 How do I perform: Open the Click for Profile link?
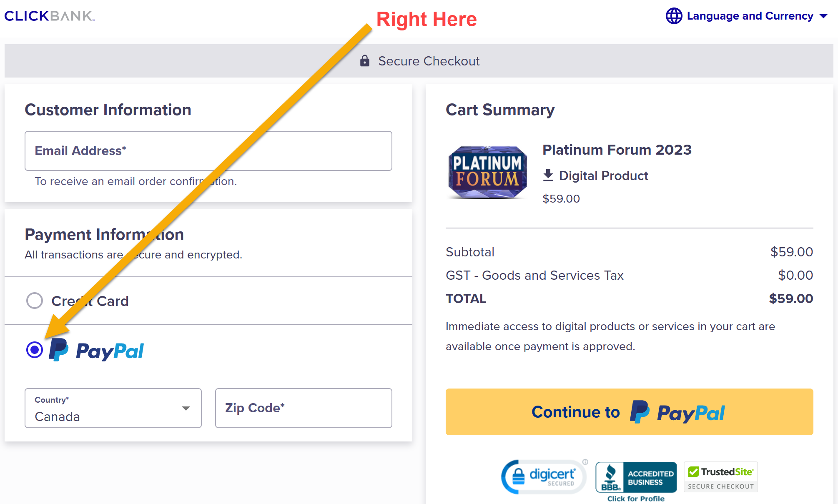[x=636, y=499]
